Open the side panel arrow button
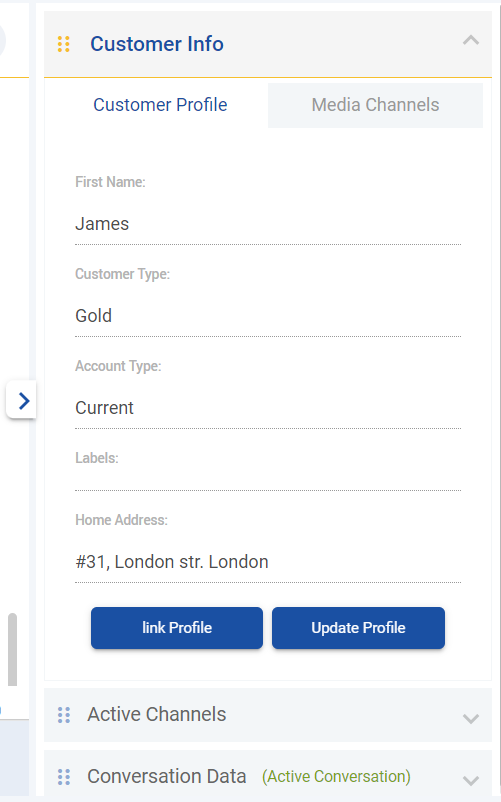Image resolution: width=501 pixels, height=802 pixels. (21, 400)
